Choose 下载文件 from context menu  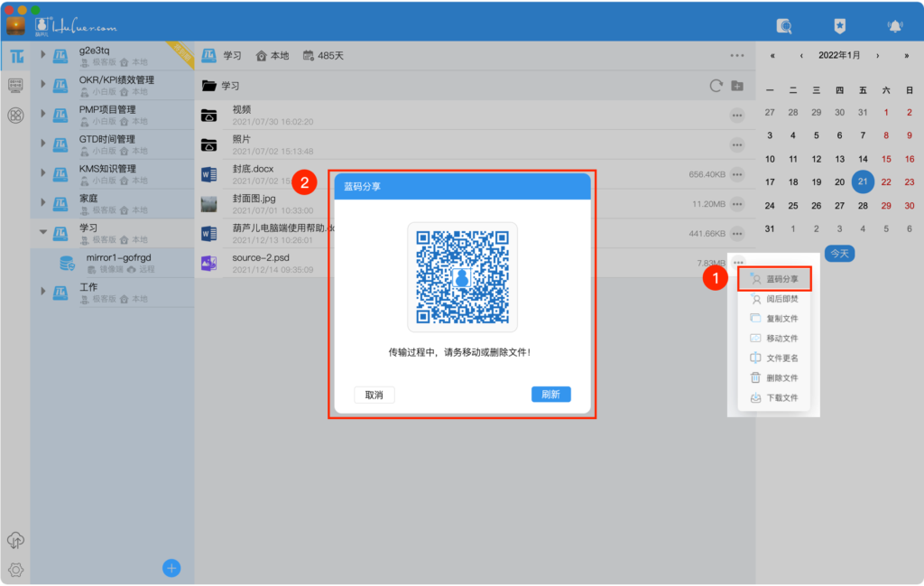click(x=774, y=398)
